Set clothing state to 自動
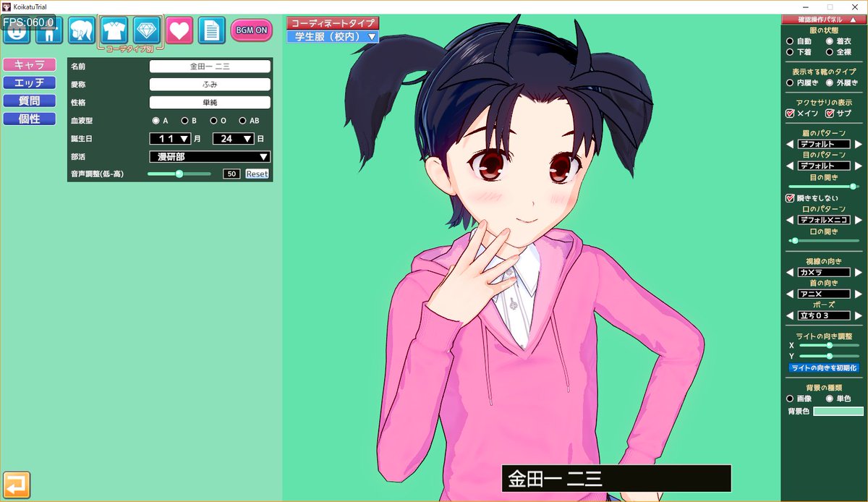The width and height of the screenshot is (868, 502). coord(791,42)
